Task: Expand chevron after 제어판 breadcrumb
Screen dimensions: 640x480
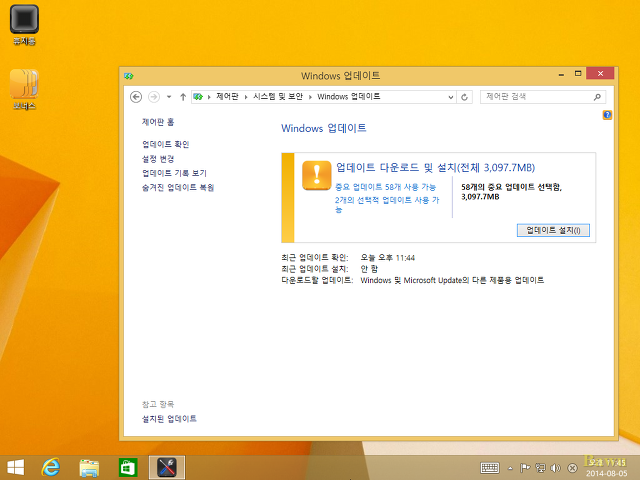Action: [x=246, y=97]
